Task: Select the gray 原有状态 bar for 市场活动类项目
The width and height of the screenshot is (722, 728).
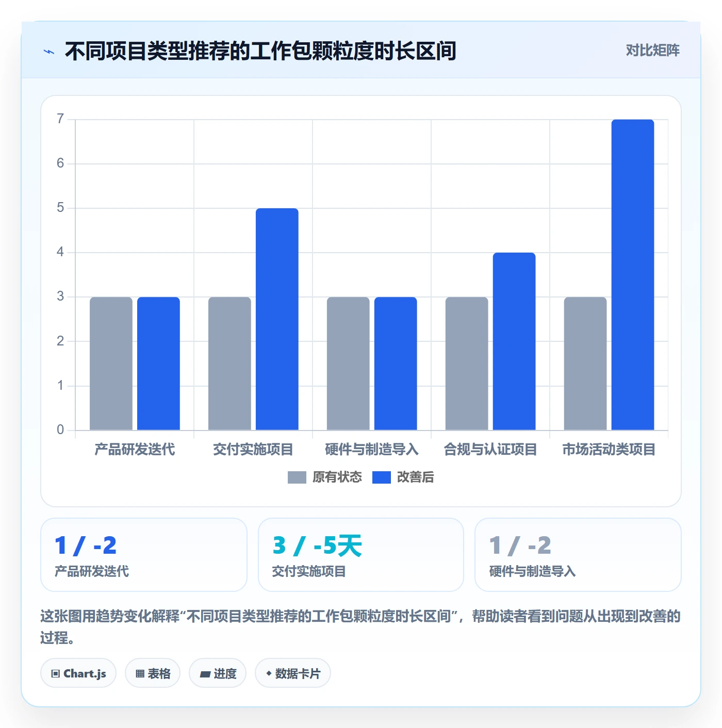Action: click(x=585, y=363)
